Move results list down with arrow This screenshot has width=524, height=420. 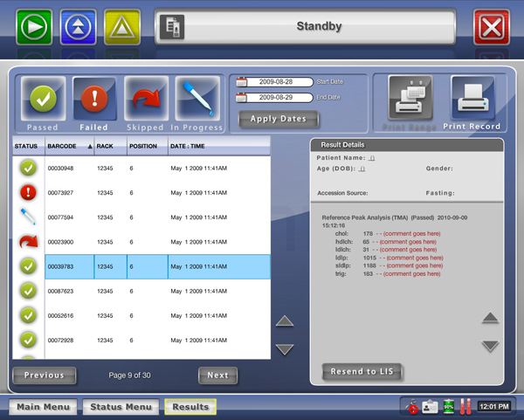pos(285,349)
